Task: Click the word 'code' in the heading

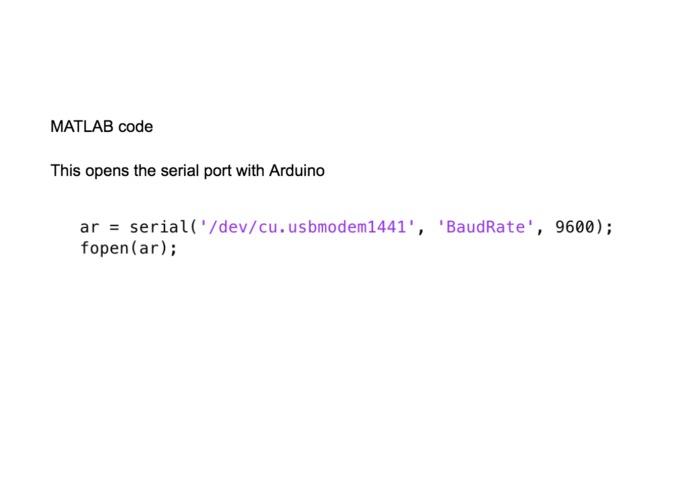Action: (x=136, y=127)
